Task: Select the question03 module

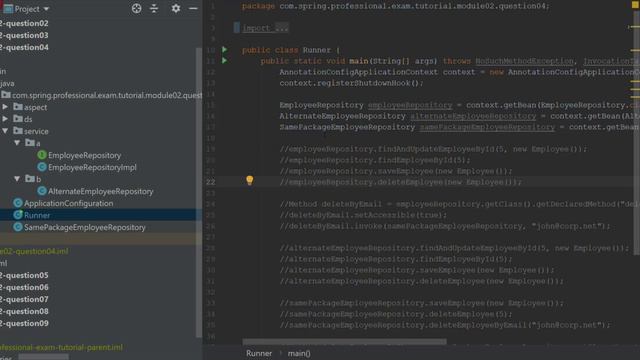Action: click(x=24, y=35)
